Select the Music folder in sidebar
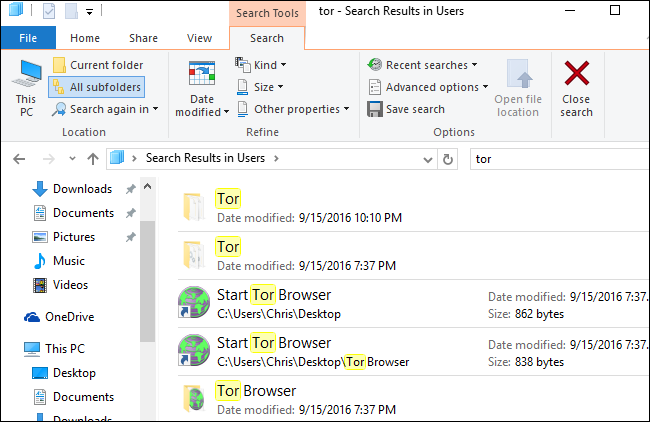The image size is (650, 422). 68,261
